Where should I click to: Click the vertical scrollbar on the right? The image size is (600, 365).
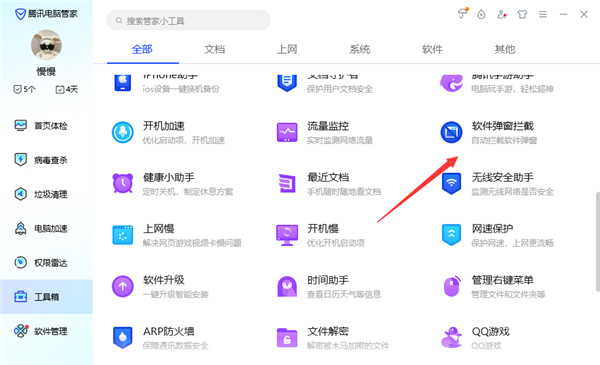coord(598,242)
